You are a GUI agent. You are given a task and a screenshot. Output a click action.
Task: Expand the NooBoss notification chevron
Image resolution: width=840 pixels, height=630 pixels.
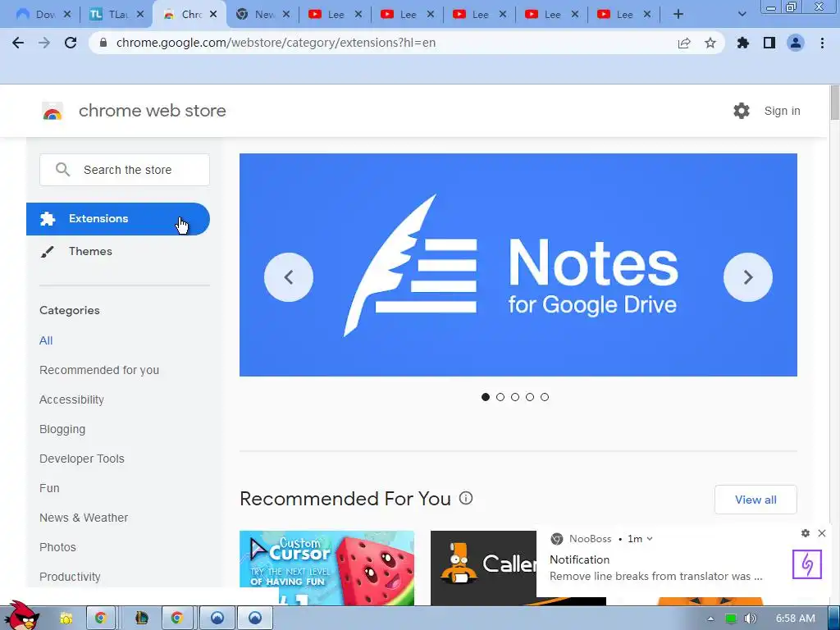650,539
